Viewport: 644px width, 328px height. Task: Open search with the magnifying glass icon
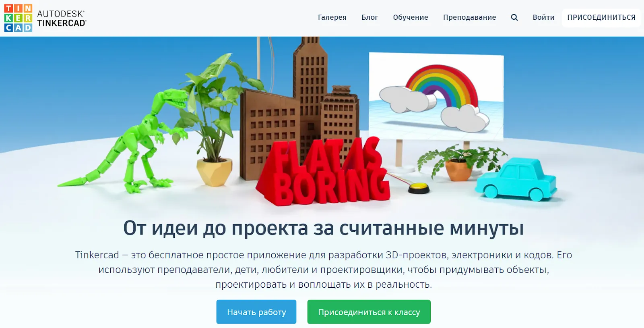pyautogui.click(x=514, y=17)
